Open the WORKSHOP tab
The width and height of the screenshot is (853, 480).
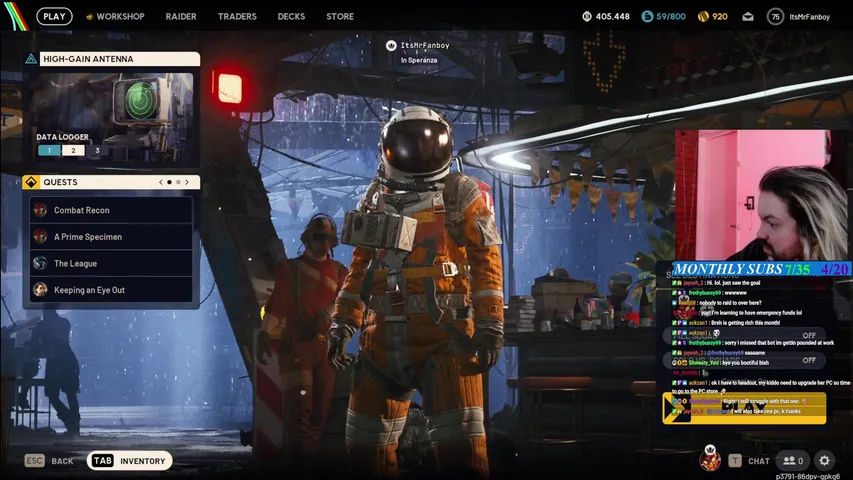[115, 16]
